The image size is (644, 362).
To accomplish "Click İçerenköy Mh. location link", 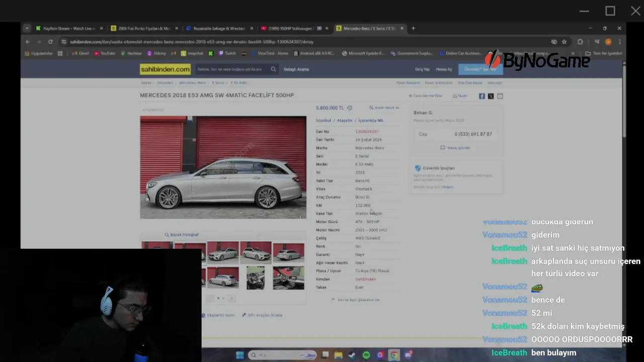I will [371, 121].
